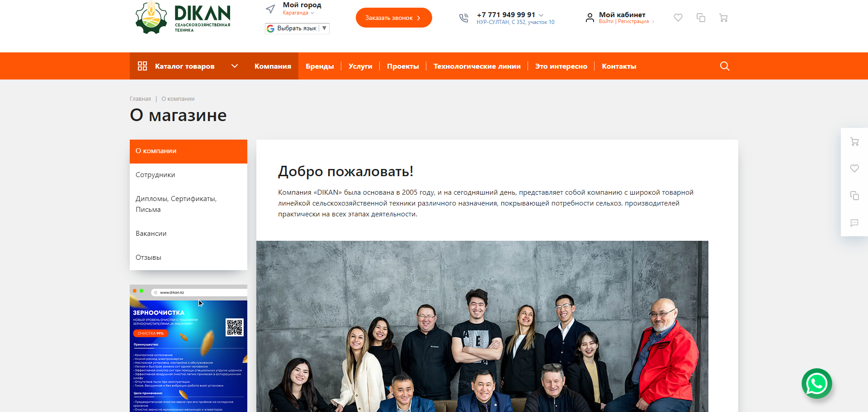Open header favorites heart icon

(678, 18)
